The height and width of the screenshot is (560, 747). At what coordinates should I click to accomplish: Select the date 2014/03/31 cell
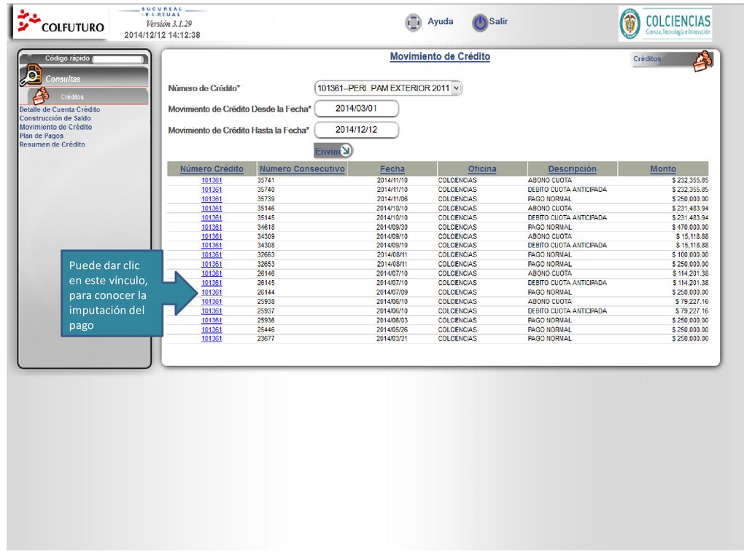(392, 338)
